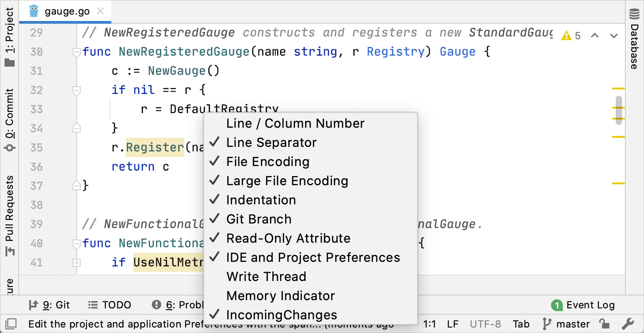644x333 pixels.
Task: Open the Event Log tool window
Action: pyautogui.click(x=583, y=305)
